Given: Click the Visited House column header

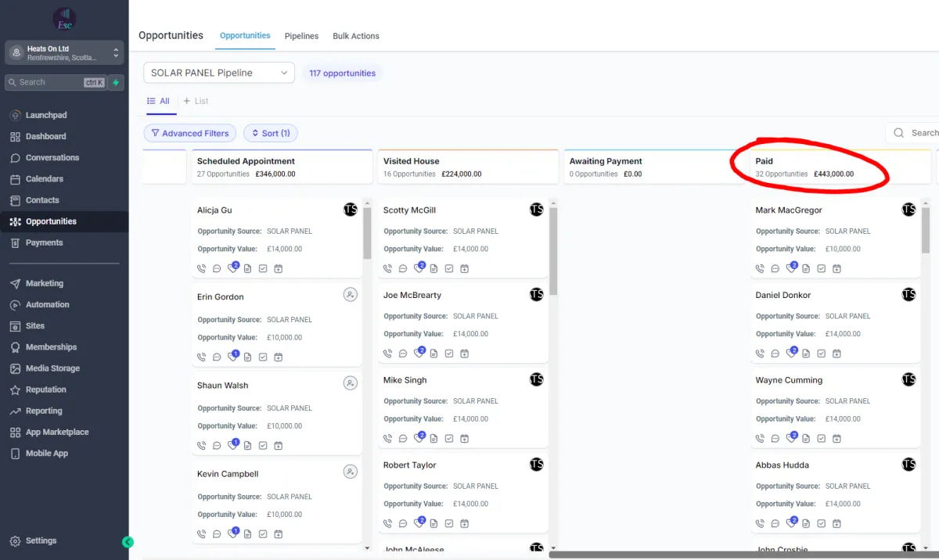Looking at the screenshot, I should [467, 167].
